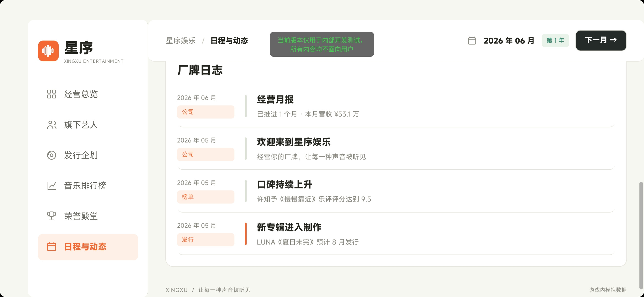Open the 经营月报 log entry title

click(x=275, y=99)
